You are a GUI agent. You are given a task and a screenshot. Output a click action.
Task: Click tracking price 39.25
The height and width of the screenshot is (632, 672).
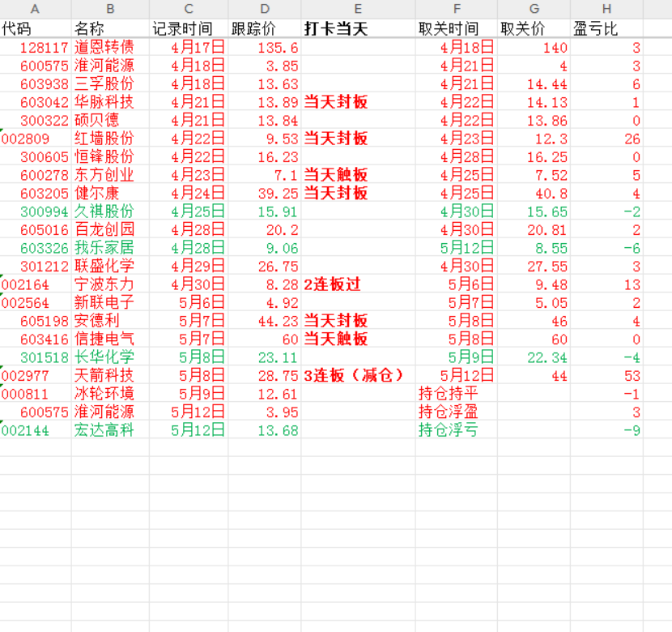pos(265,193)
